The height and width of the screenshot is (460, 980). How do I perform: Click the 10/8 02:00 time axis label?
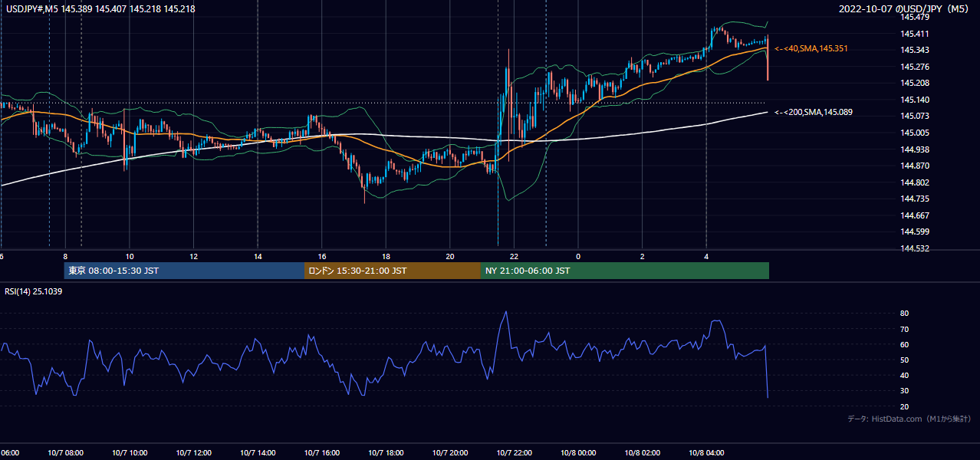point(642,453)
